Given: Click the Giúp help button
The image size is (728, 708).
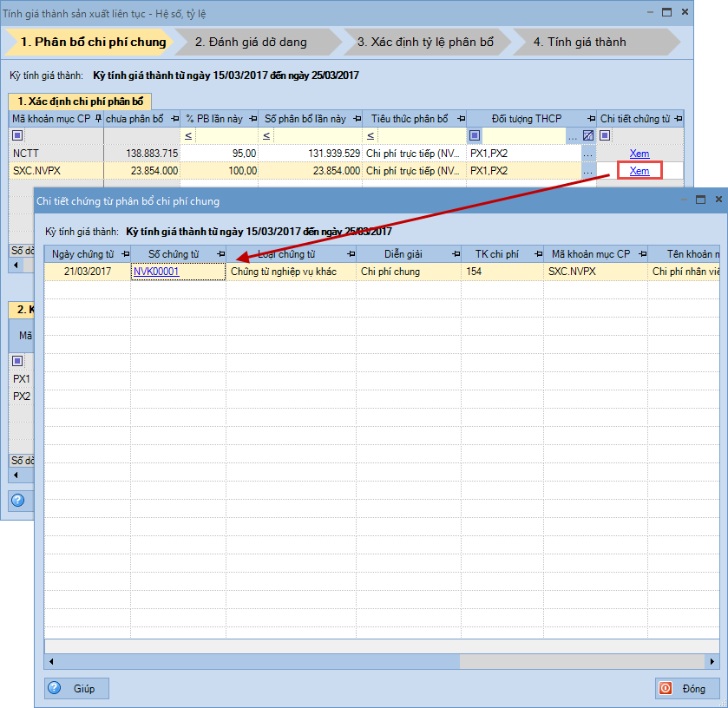Looking at the screenshot, I should click(x=76, y=688).
